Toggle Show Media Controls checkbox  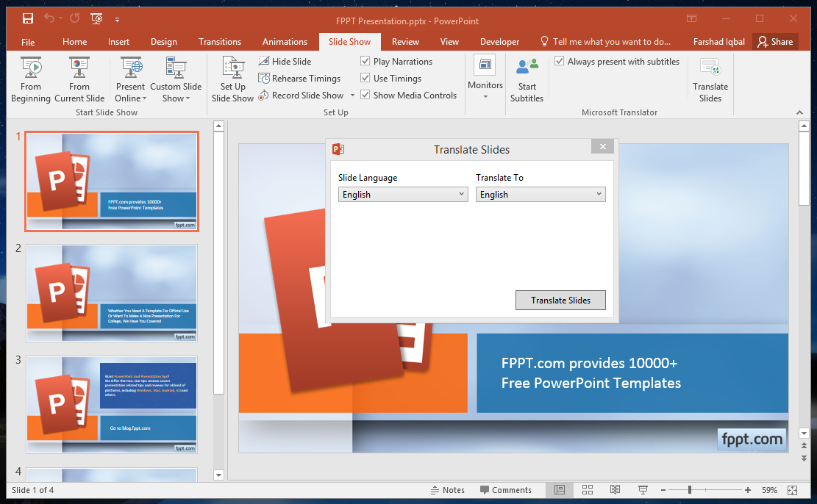coord(365,95)
